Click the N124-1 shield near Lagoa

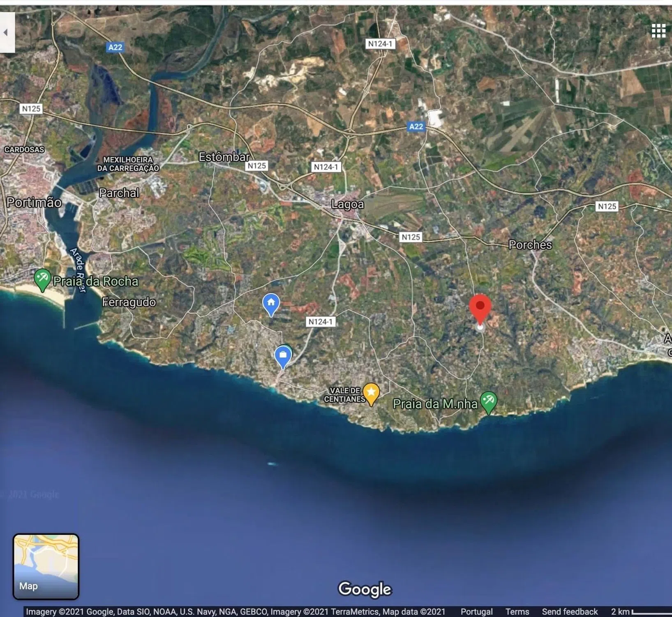[x=326, y=167]
